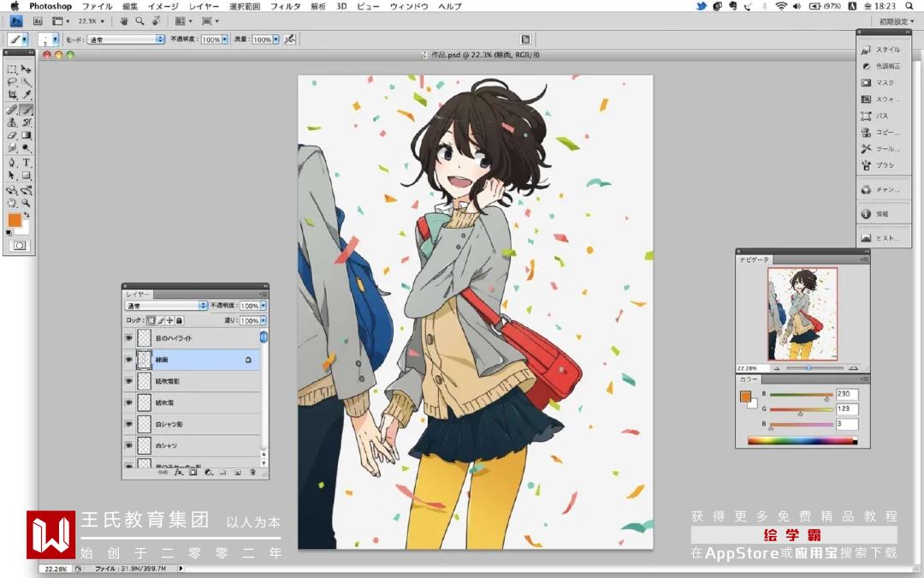The width and height of the screenshot is (924, 578).
Task: Open the レイヤー menu
Action: point(204,6)
